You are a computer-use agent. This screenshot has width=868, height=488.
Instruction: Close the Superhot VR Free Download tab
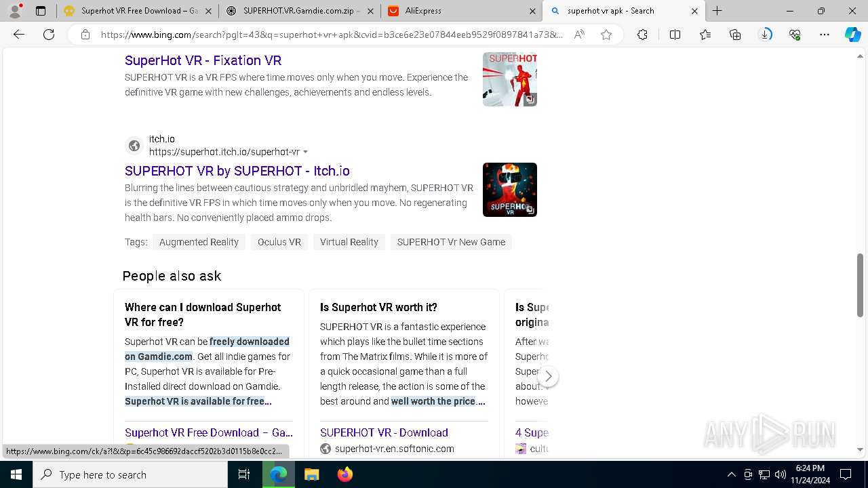click(208, 11)
